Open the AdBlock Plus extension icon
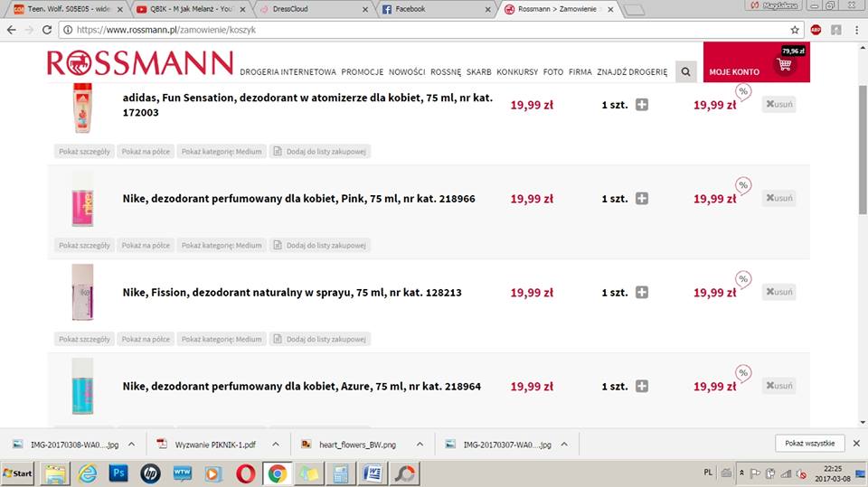Screen dimensions: 868x487 816,30
